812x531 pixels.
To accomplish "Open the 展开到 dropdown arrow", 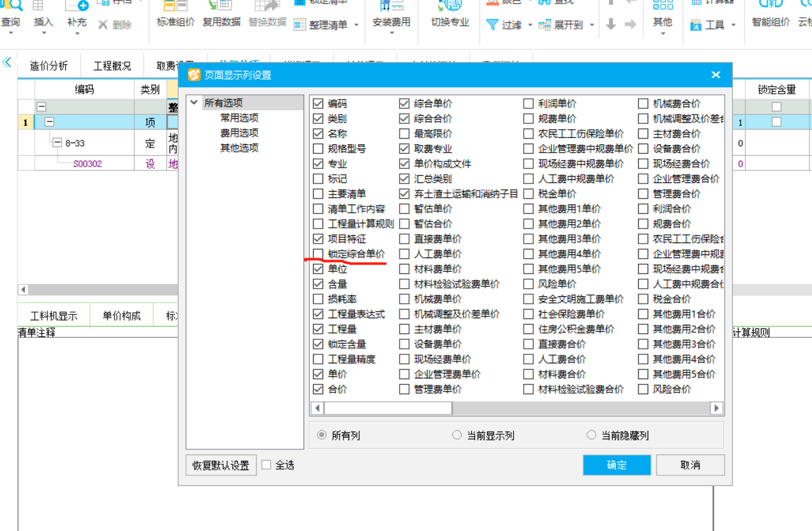I will [x=592, y=25].
